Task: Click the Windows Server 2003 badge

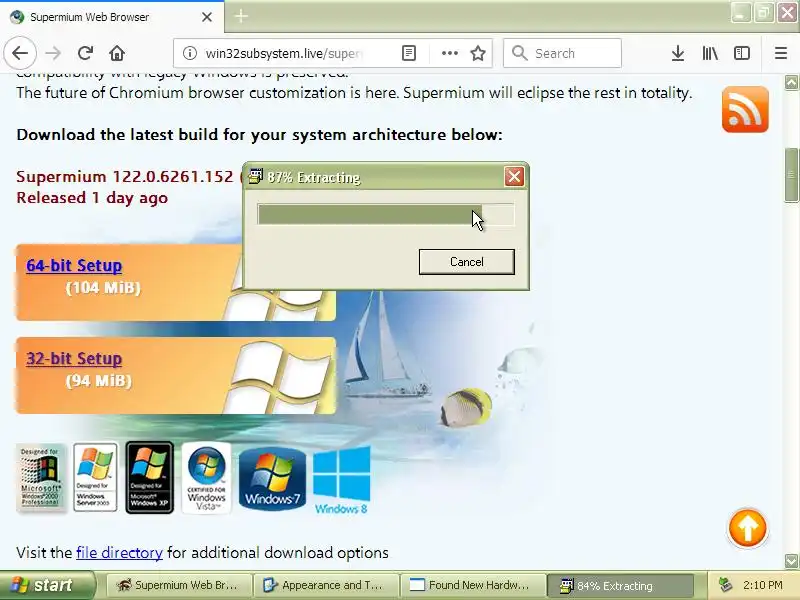Action: tap(95, 478)
